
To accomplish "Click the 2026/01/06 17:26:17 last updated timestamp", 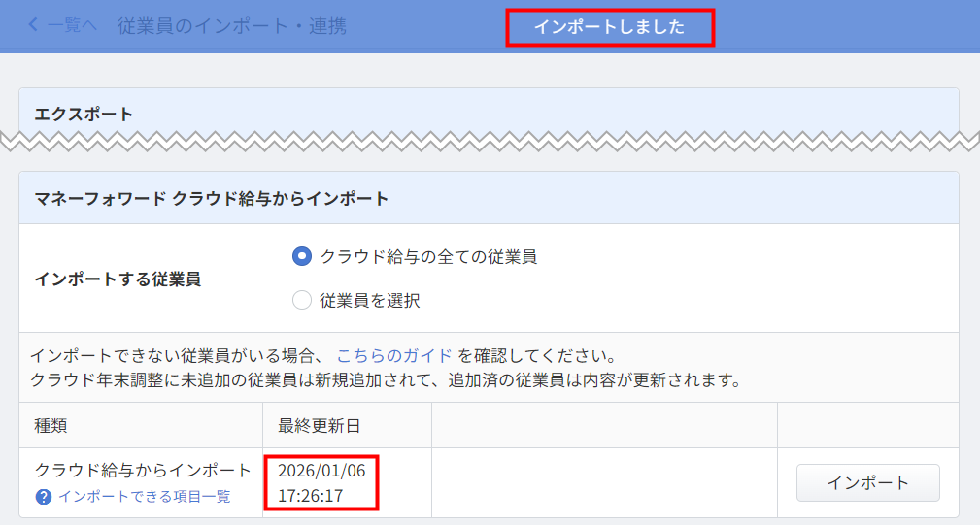I will (321, 482).
